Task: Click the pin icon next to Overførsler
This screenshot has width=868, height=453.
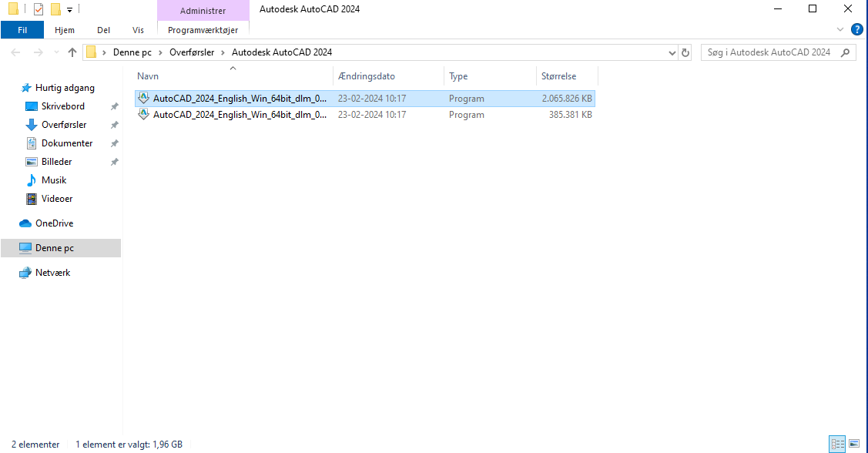Action: [x=114, y=125]
